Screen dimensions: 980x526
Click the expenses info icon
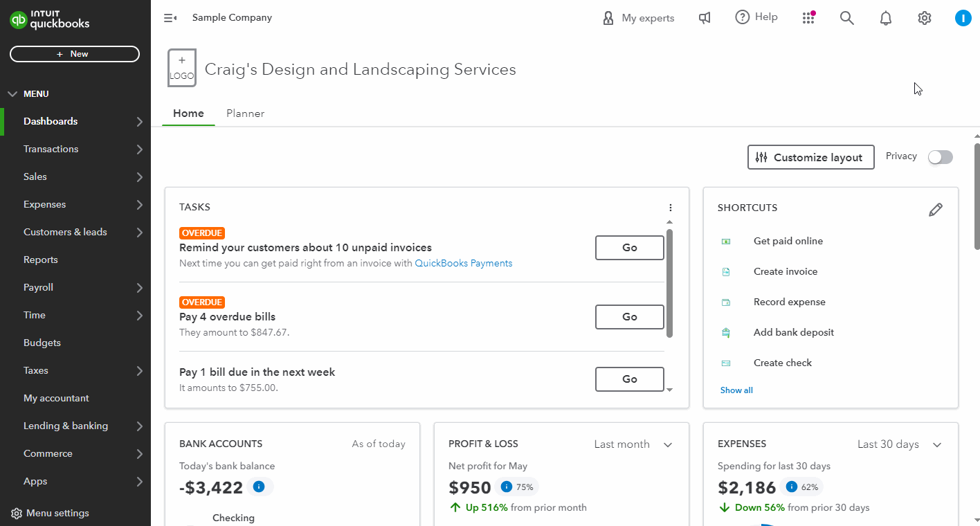pos(792,487)
